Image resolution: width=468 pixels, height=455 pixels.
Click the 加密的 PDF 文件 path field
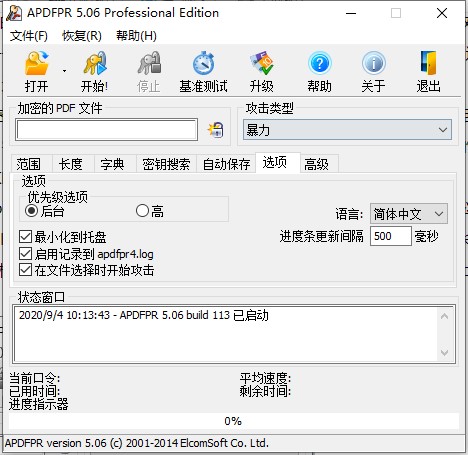[x=106, y=130]
